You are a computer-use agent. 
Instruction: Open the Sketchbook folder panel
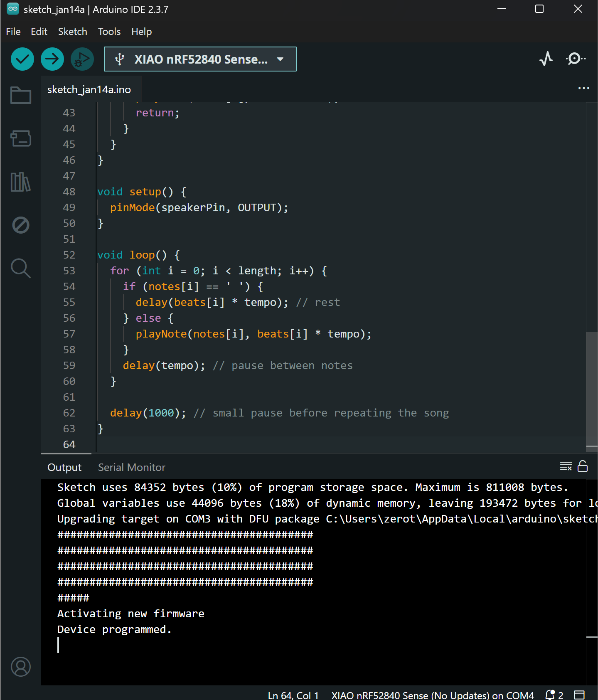click(x=21, y=95)
